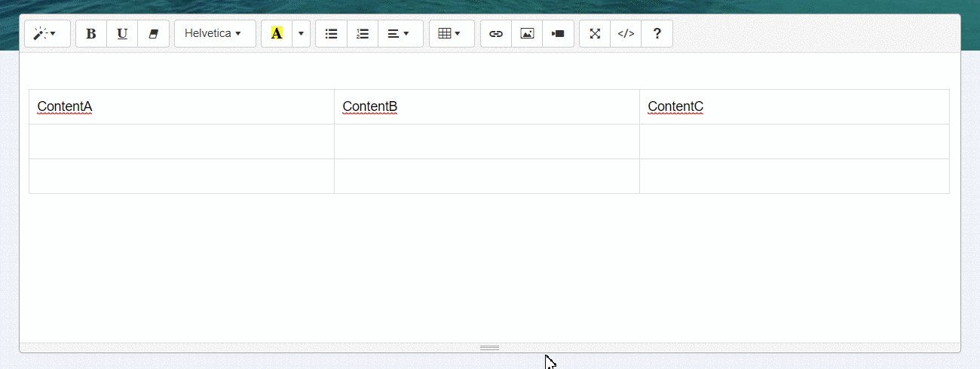
Task: Insert a video with the video icon
Action: click(x=558, y=34)
